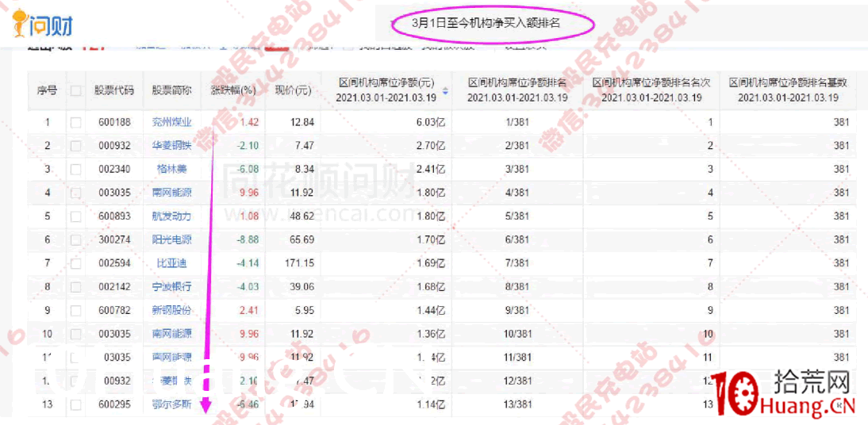The width and height of the screenshot is (868, 425).
Task: Open the 南网能源 link ranked 10/381
Action: [171, 334]
